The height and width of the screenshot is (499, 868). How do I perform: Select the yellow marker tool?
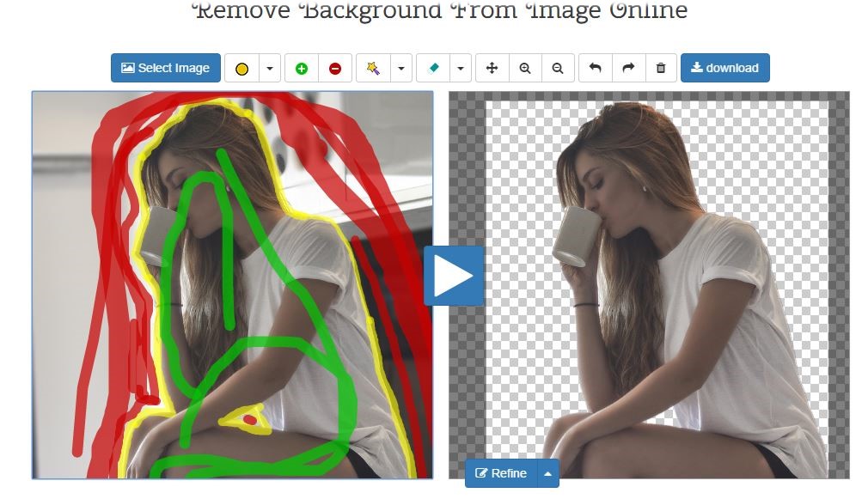pos(241,68)
